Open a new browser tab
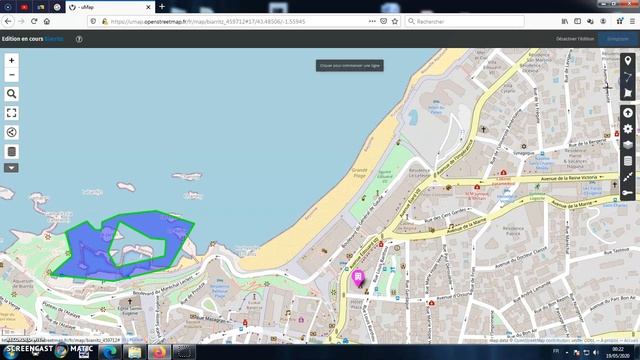 (x=162, y=7)
